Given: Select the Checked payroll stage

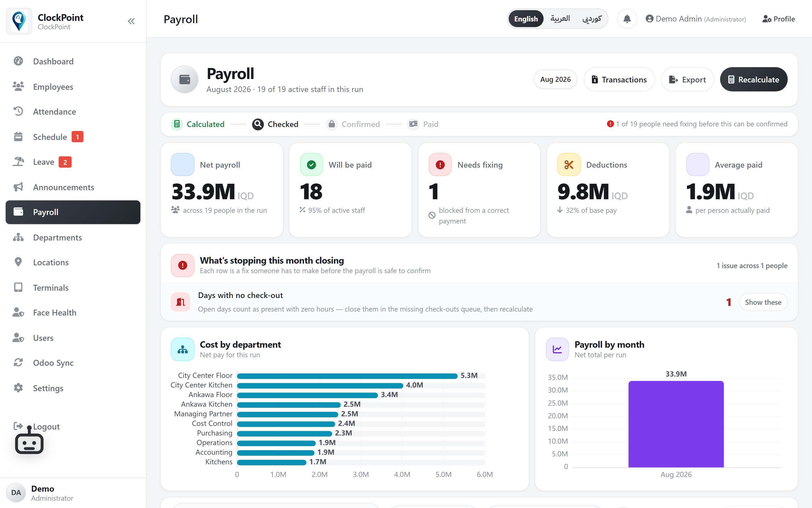Looking at the screenshot, I should coord(275,124).
